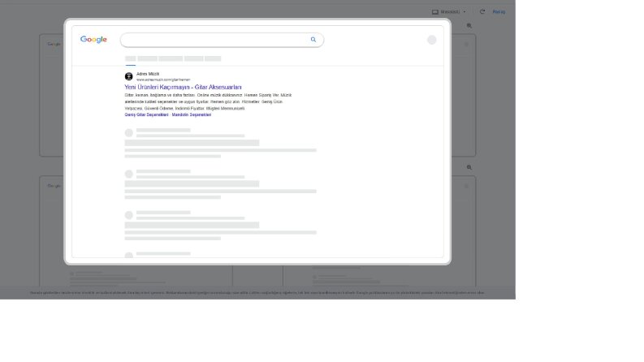Click the zoom icon above the second preview card
This screenshot has width=644, height=362.
click(469, 167)
